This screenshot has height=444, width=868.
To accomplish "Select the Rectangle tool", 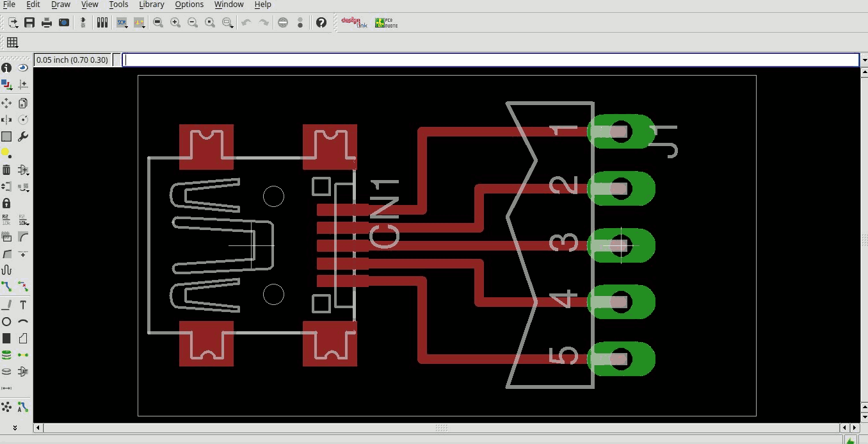I will pos(6,338).
